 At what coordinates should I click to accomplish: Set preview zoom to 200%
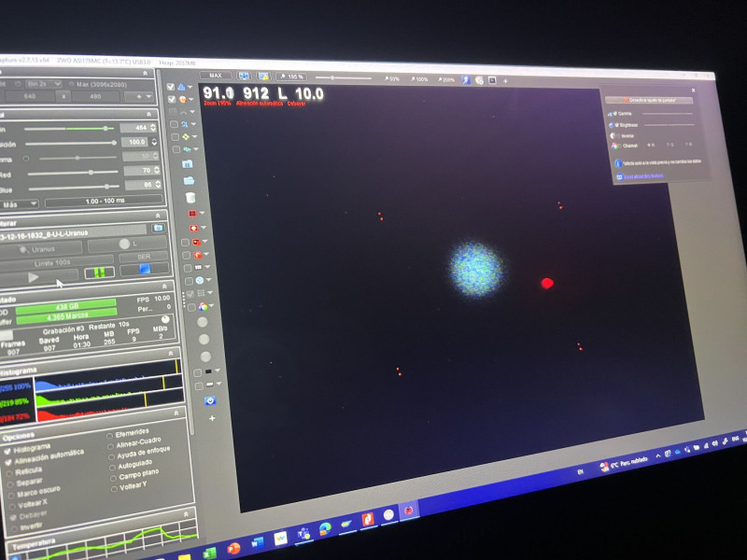[446, 79]
